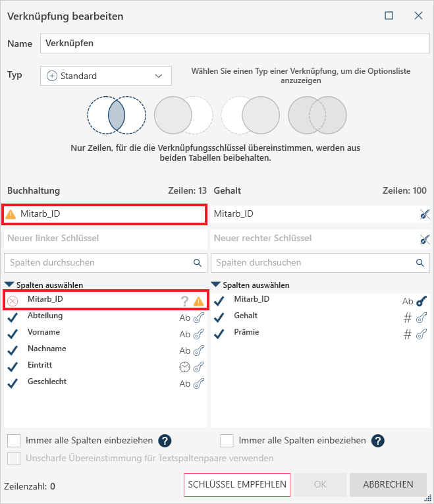
Task: Uncheck the Vorname column checkmark
Action: pos(13,333)
